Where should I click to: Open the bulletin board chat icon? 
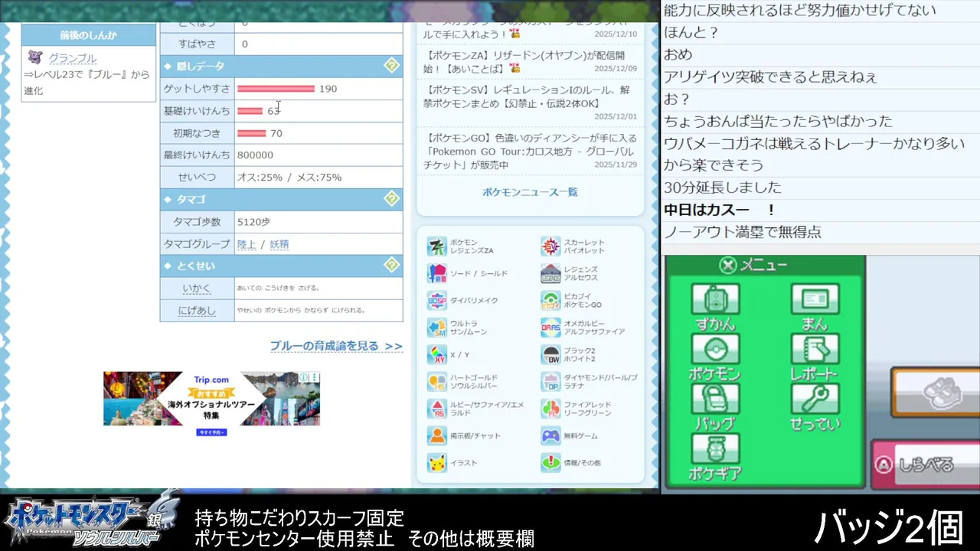(437, 435)
